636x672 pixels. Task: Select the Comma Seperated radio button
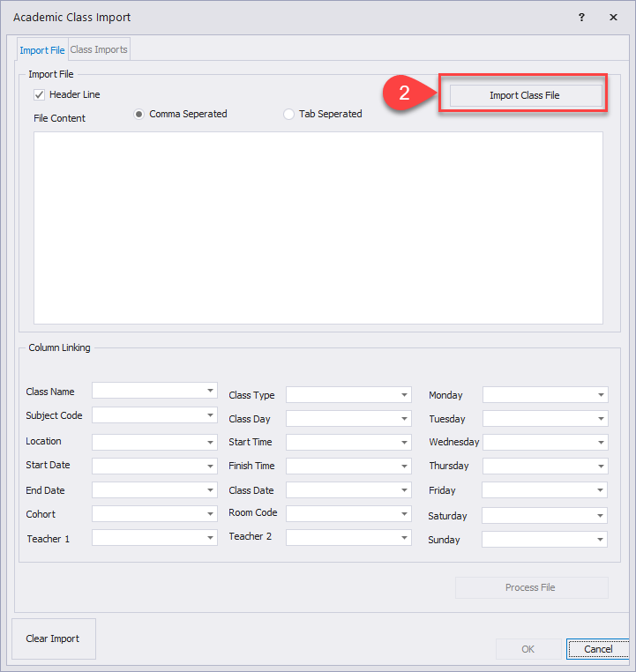139,115
